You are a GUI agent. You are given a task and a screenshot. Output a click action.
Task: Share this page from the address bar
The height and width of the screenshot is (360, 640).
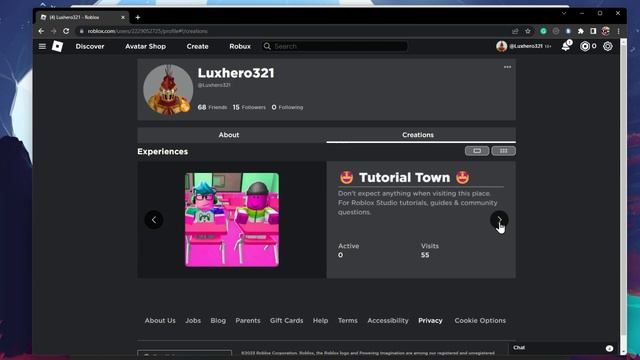click(x=515, y=31)
